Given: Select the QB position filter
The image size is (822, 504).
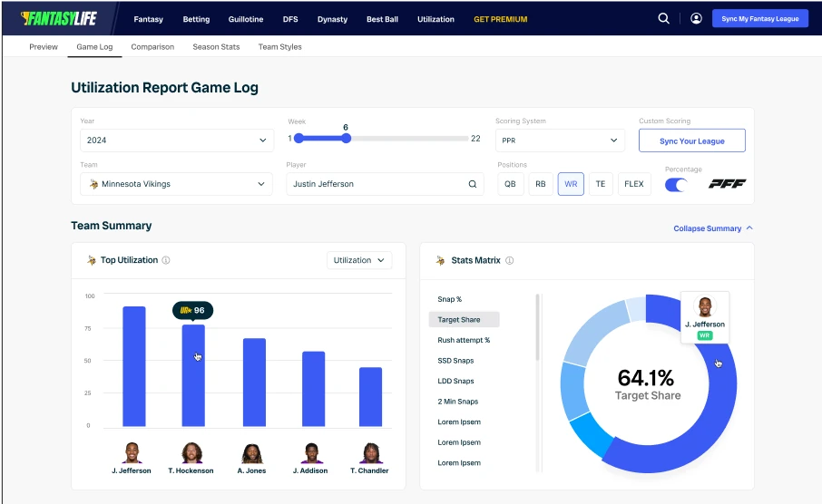Looking at the screenshot, I should click(x=511, y=184).
